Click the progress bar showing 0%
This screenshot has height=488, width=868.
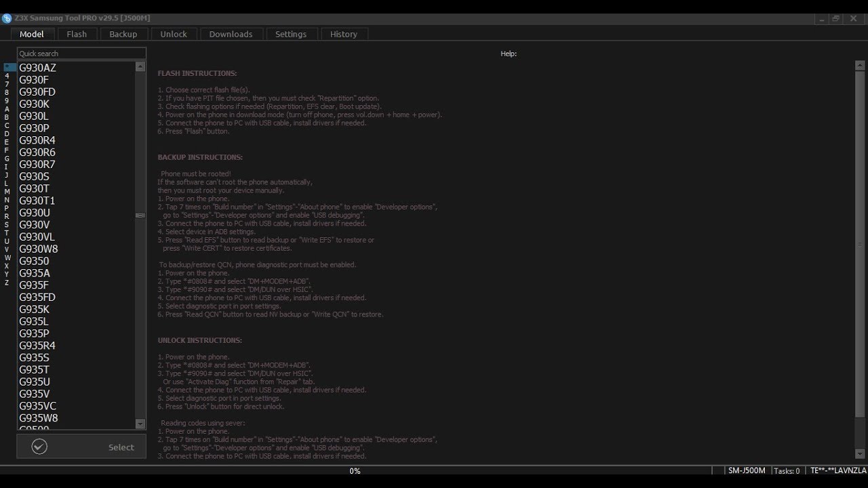[355, 470]
